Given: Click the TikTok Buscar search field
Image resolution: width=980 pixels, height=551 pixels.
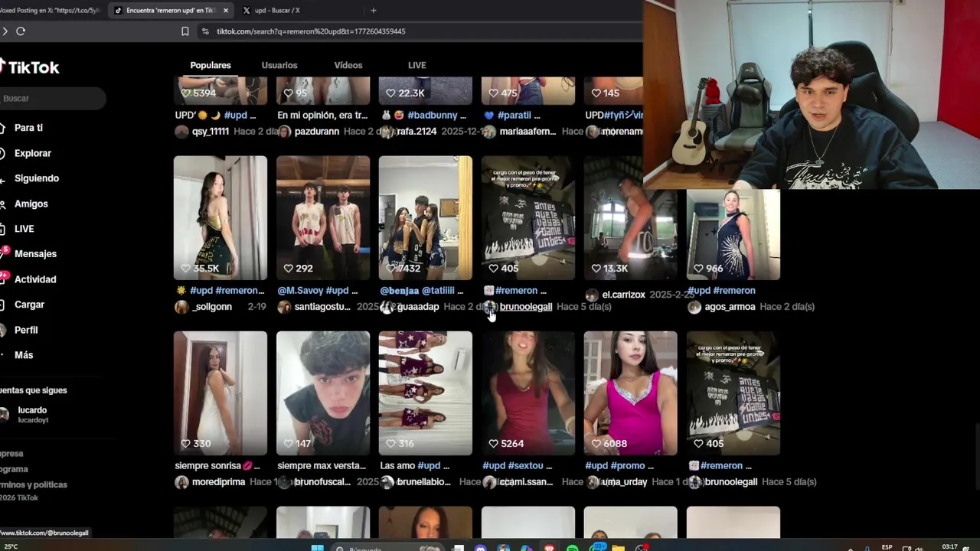Looking at the screenshot, I should (x=52, y=98).
